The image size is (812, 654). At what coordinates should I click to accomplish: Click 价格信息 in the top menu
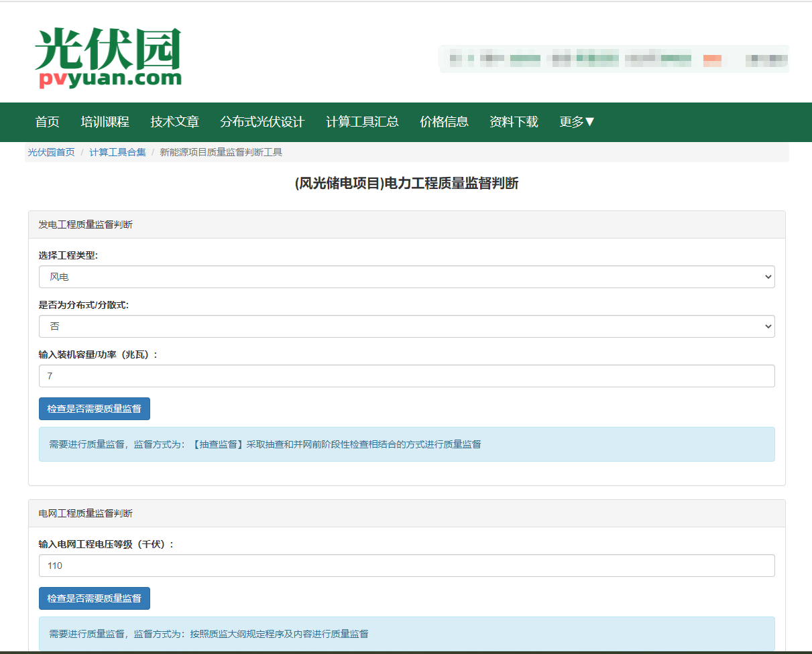tap(444, 122)
